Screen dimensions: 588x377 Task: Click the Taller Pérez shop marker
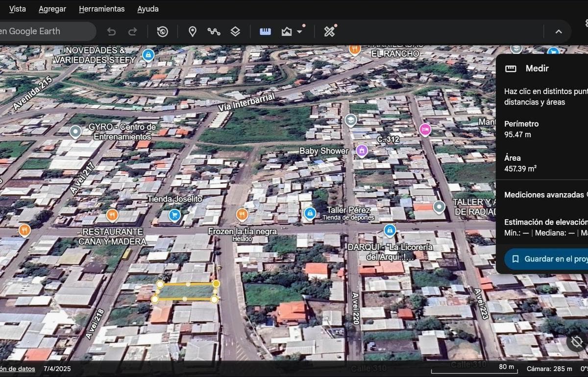point(310,213)
